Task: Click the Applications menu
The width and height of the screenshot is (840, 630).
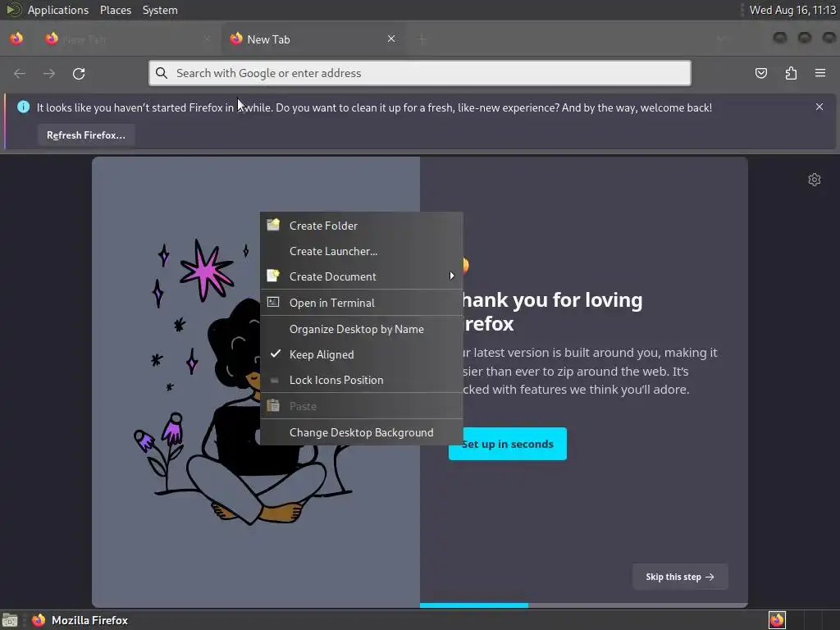Action: tap(58, 10)
